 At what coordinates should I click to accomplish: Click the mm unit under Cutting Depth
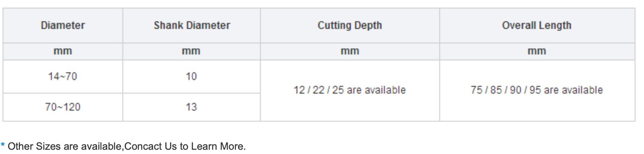coord(350,52)
